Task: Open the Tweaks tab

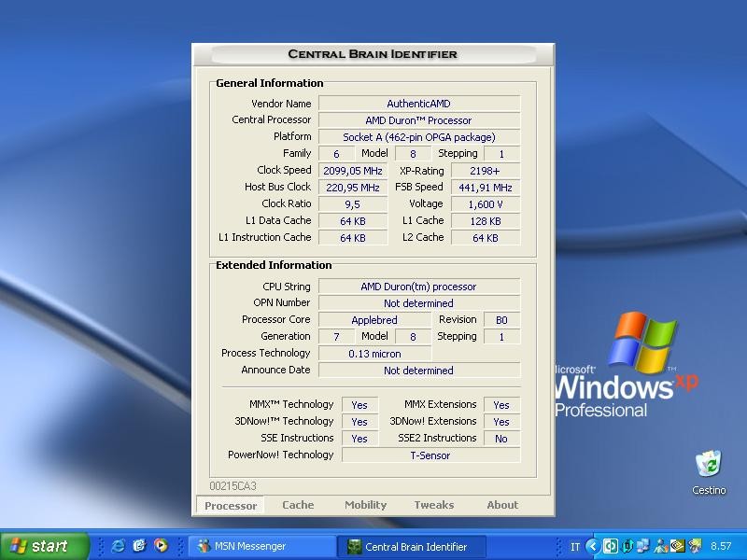Action: coord(433,505)
